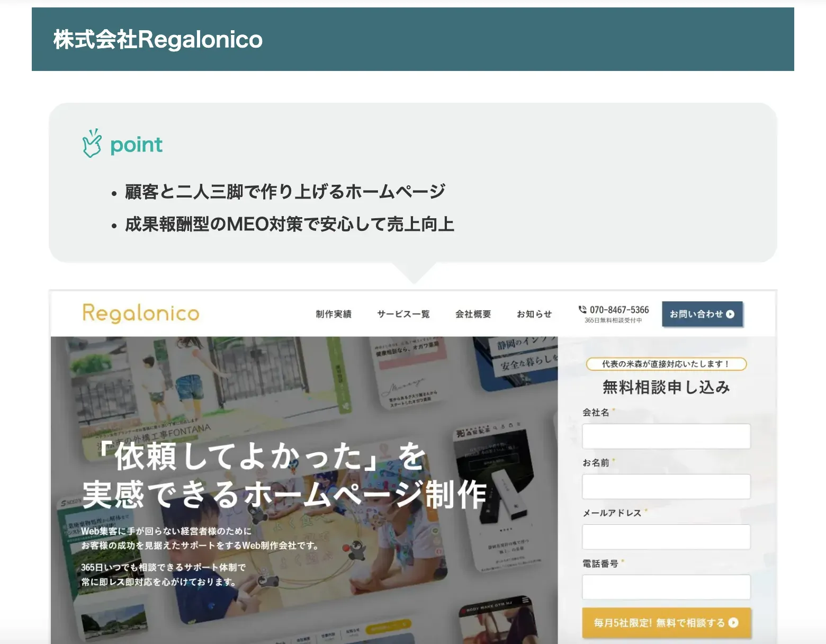Viewport: 826px width, 644px height.
Task: Open the サービス一覧 menu item
Action: coord(403,314)
